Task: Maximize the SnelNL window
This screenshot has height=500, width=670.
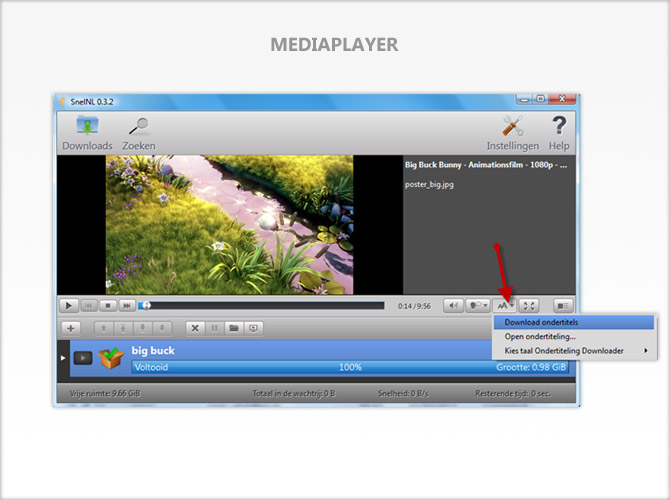Action: (541, 99)
